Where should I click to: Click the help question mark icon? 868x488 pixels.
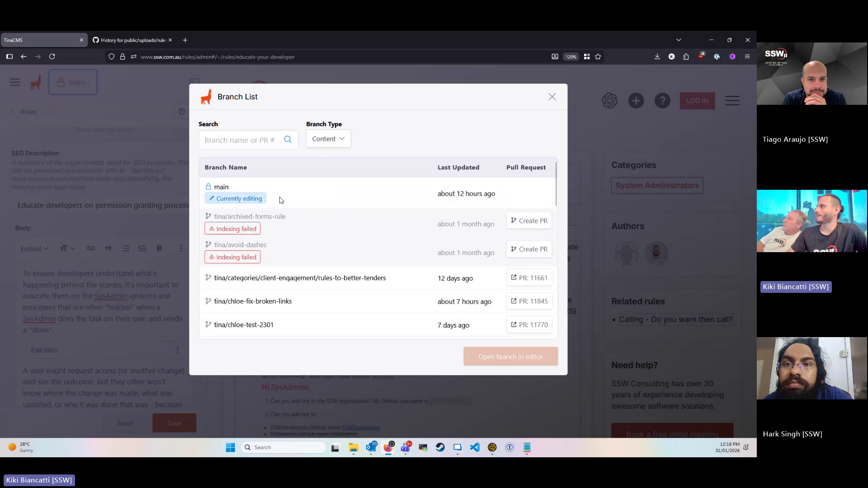[x=662, y=100]
